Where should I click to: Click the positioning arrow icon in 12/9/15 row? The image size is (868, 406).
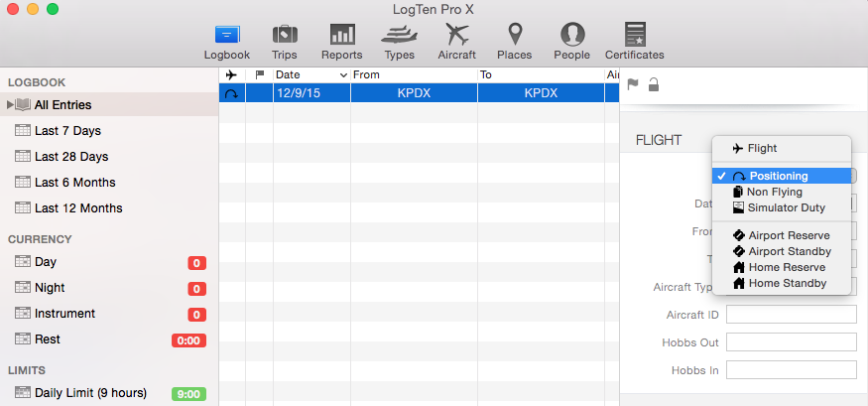(x=231, y=93)
